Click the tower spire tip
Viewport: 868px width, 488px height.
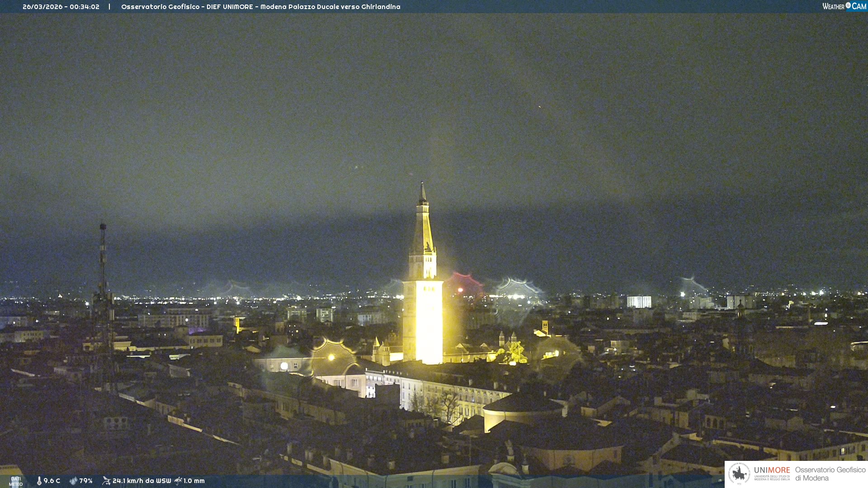point(422,185)
